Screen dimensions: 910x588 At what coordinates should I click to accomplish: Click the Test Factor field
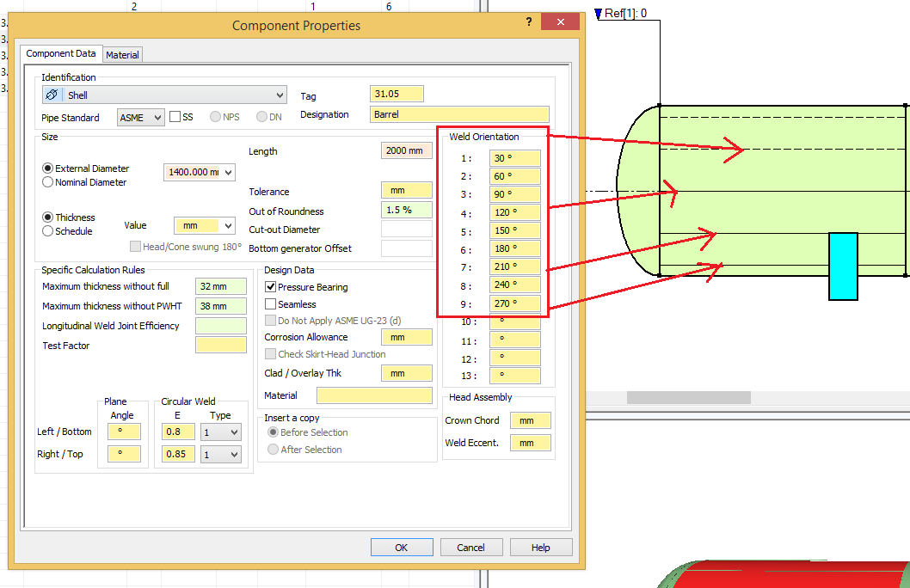pyautogui.click(x=220, y=345)
